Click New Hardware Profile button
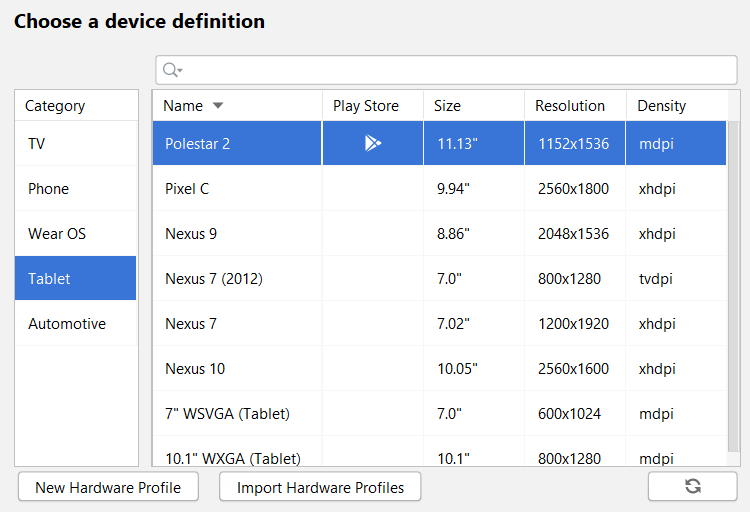750x512 pixels. click(x=108, y=487)
